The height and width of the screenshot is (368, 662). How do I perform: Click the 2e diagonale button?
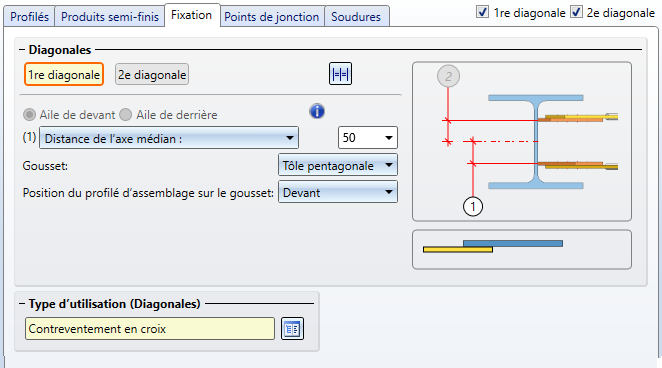click(x=152, y=75)
